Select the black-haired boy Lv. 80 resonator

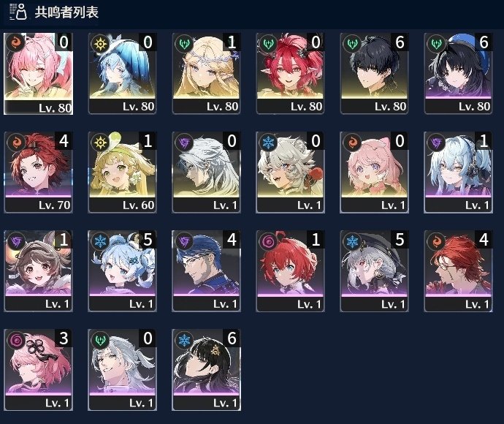point(374,73)
